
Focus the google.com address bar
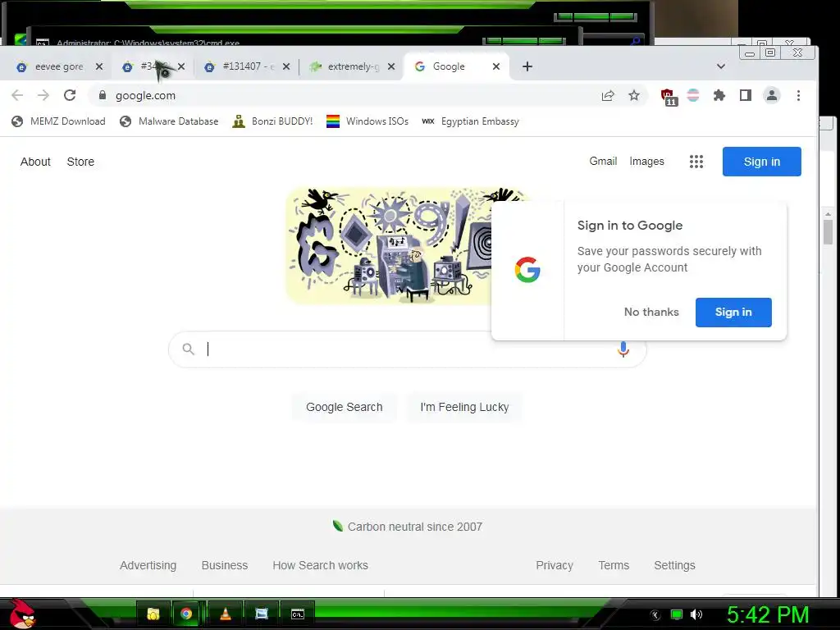343,95
